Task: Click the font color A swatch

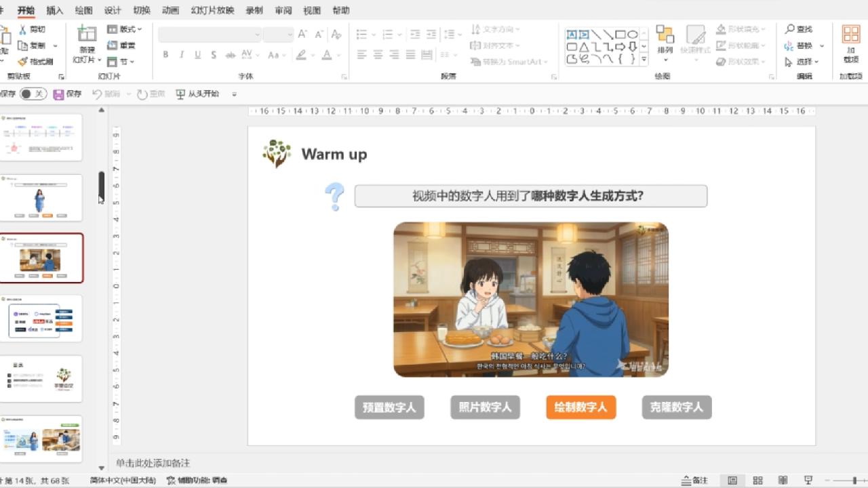Action: (x=326, y=55)
